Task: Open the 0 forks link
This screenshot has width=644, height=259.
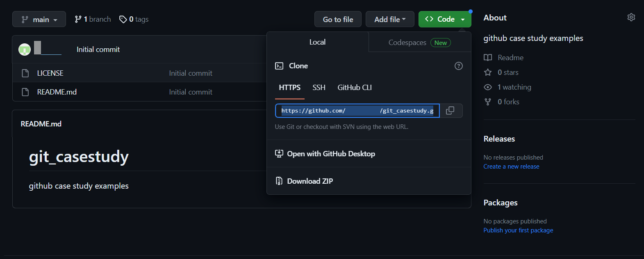Action: click(508, 102)
